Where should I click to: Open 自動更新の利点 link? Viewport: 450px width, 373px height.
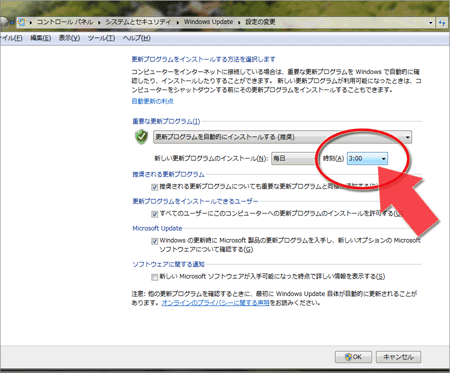click(153, 101)
